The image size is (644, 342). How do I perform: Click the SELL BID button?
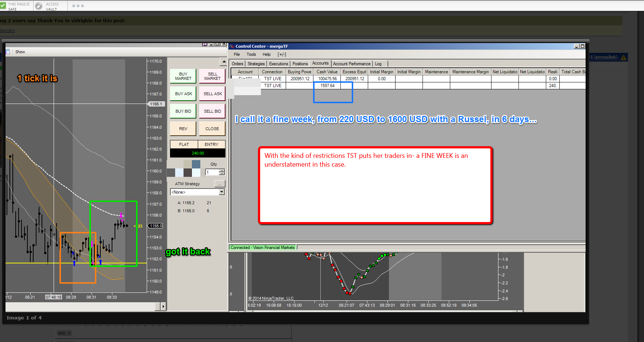[x=212, y=111]
